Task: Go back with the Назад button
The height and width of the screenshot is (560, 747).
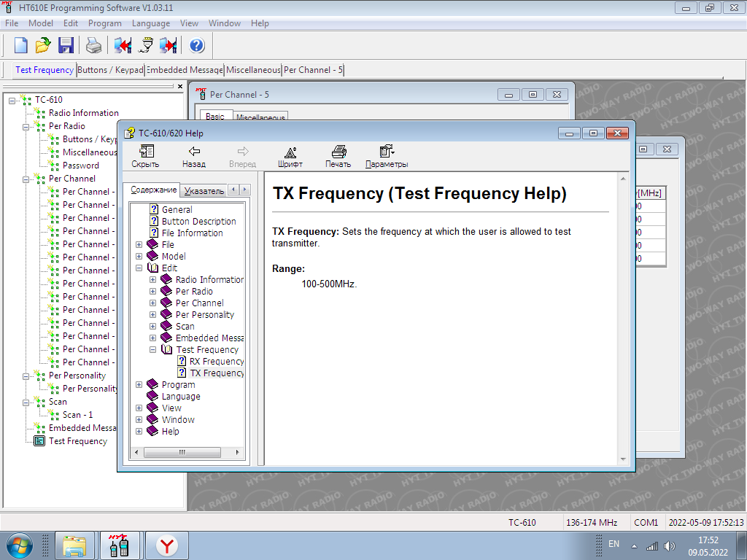Action: tap(194, 157)
